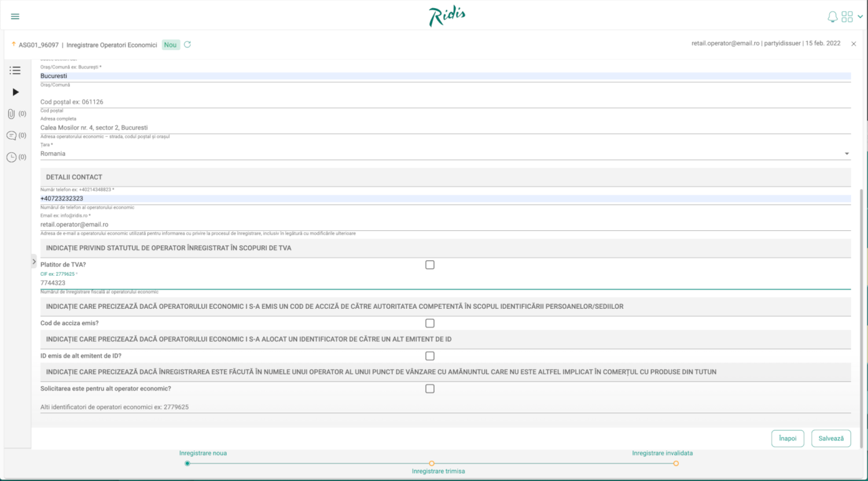This screenshot has height=481, width=868.
Task: Check the Platitor de TVA checkbox
Action: coord(430,265)
